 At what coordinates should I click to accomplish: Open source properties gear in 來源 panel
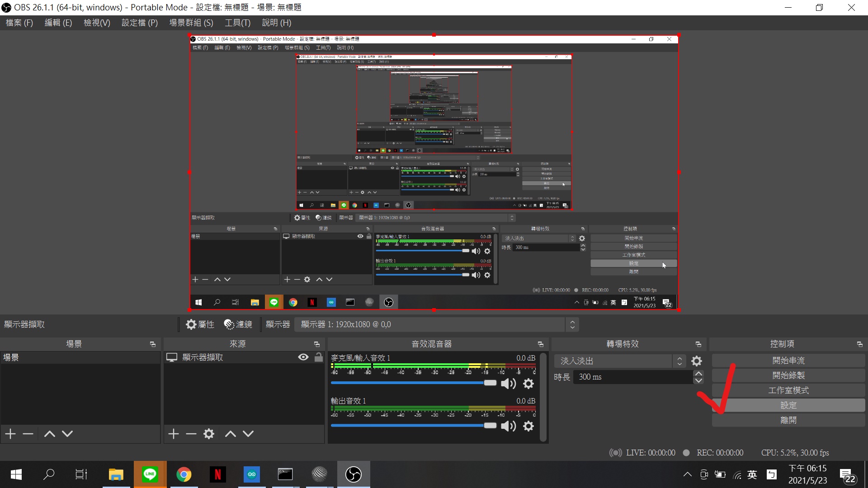click(209, 434)
